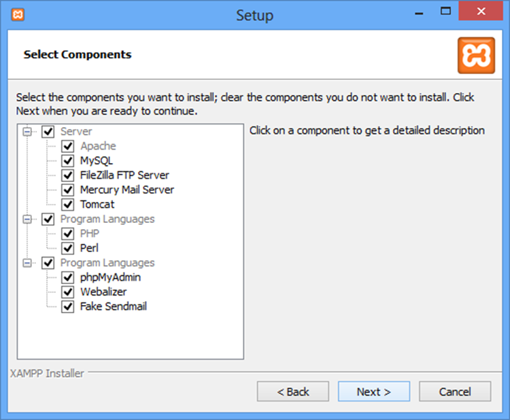Viewport: 510px width, 420px height.
Task: Uncheck the Perl checkbox
Action: tap(68, 248)
